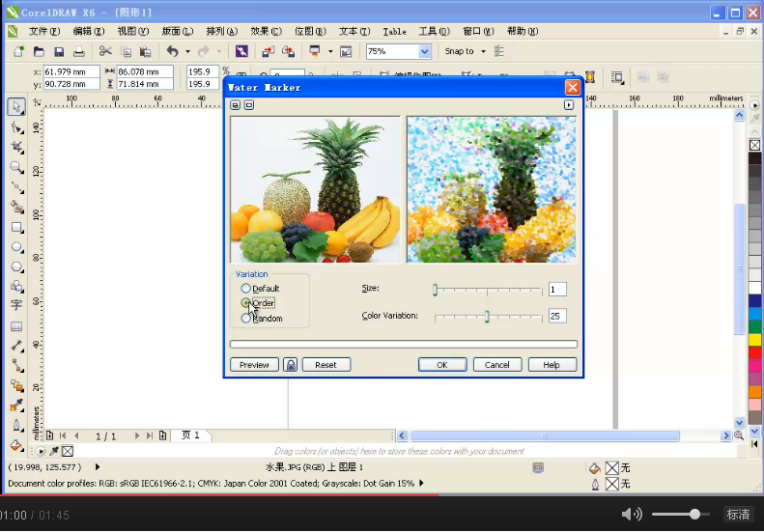Screen dimensions: 764x532
Task: Click the Reset button
Action: 325,365
